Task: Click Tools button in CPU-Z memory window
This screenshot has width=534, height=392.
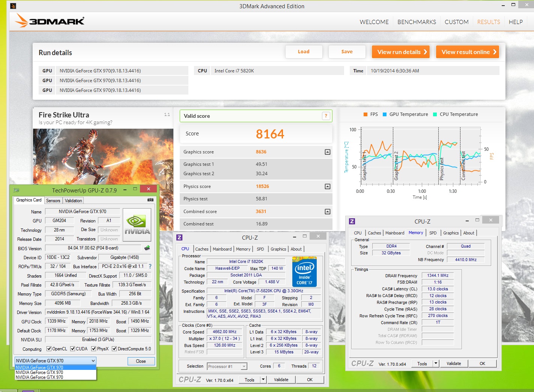Action: tap(422, 363)
